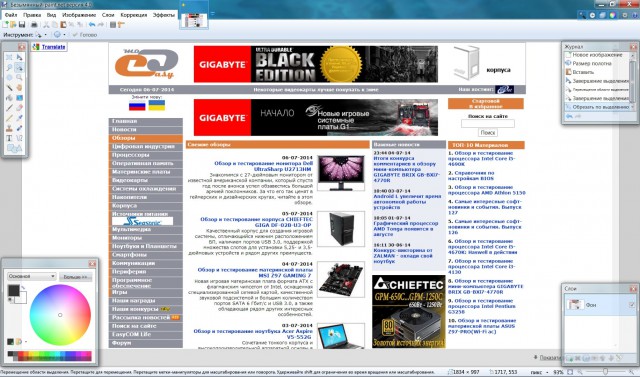
Task: Select the Color Picker tool
Action: click(x=19, y=118)
